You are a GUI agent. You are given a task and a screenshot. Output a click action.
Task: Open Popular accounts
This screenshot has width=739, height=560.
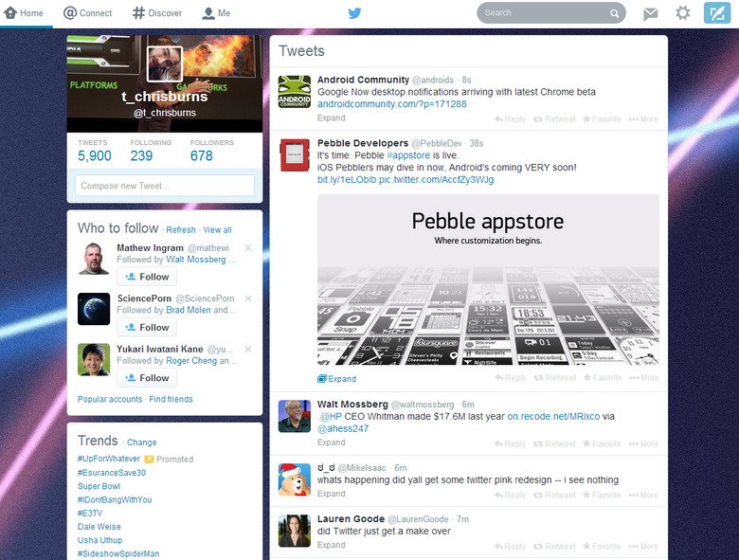(110, 399)
